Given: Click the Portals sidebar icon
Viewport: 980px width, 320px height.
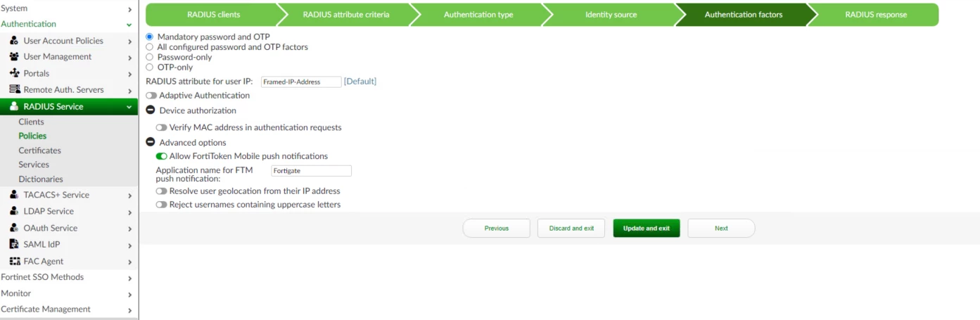Looking at the screenshot, I should (14, 73).
